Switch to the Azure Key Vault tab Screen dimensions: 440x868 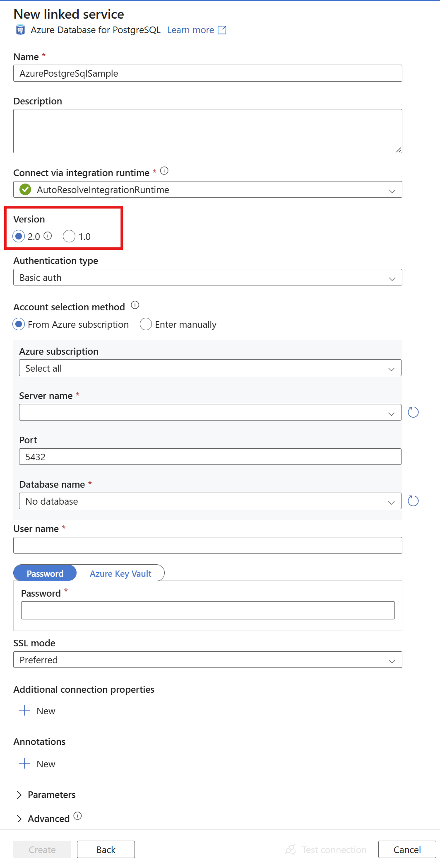coord(120,573)
